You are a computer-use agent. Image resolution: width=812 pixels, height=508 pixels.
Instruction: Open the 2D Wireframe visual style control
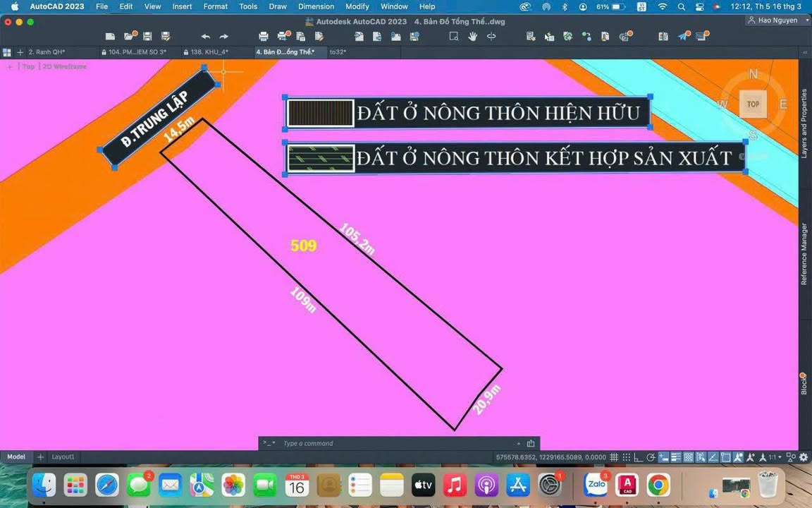[65, 66]
